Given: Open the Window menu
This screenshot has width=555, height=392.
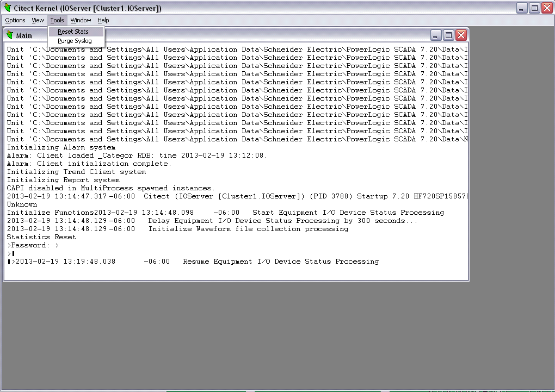Looking at the screenshot, I should (81, 20).
